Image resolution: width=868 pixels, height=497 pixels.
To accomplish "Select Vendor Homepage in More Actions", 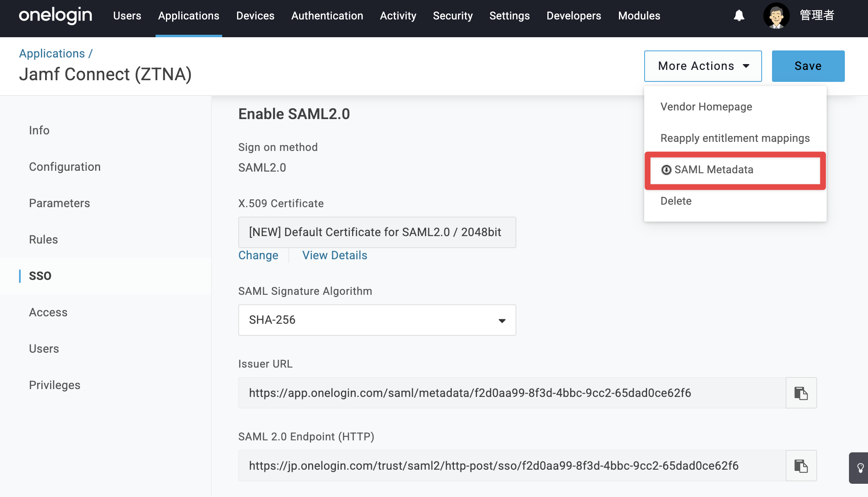I will coord(735,107).
